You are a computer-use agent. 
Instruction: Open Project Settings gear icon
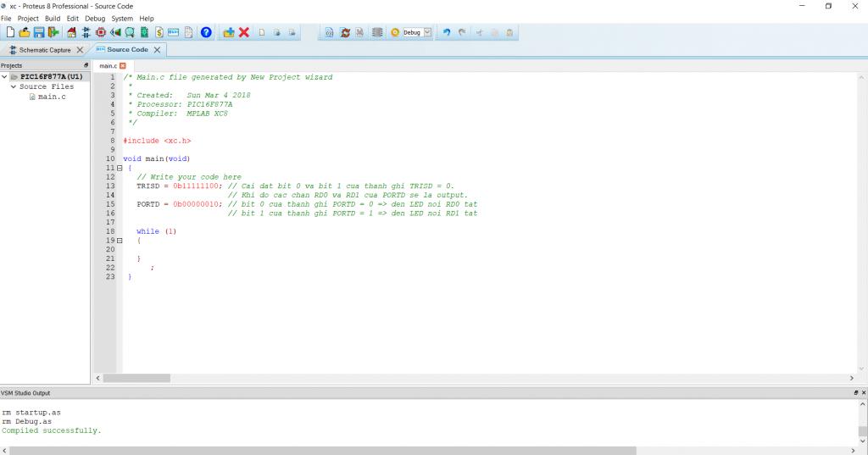pos(395,33)
